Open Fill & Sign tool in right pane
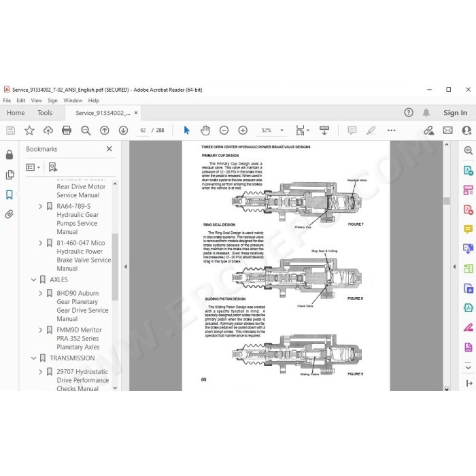The image size is (476, 476). coord(468,327)
